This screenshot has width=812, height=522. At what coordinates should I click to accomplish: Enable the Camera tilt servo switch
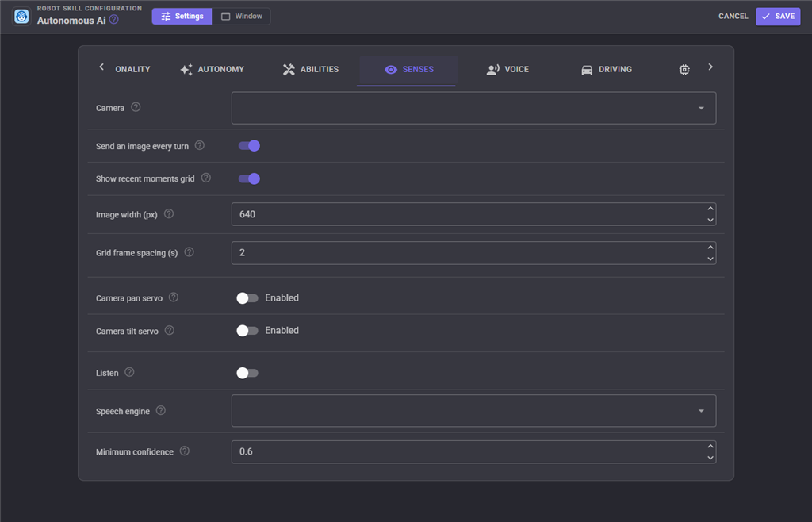click(247, 331)
